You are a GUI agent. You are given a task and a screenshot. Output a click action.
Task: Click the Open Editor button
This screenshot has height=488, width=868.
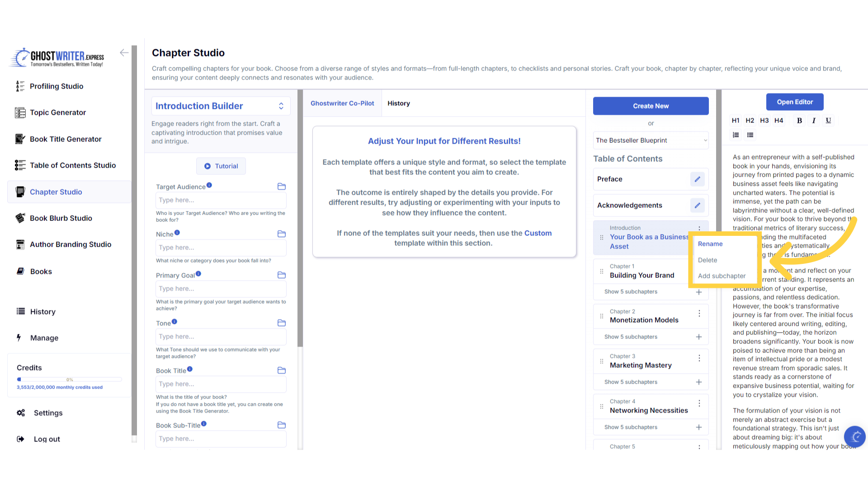794,102
